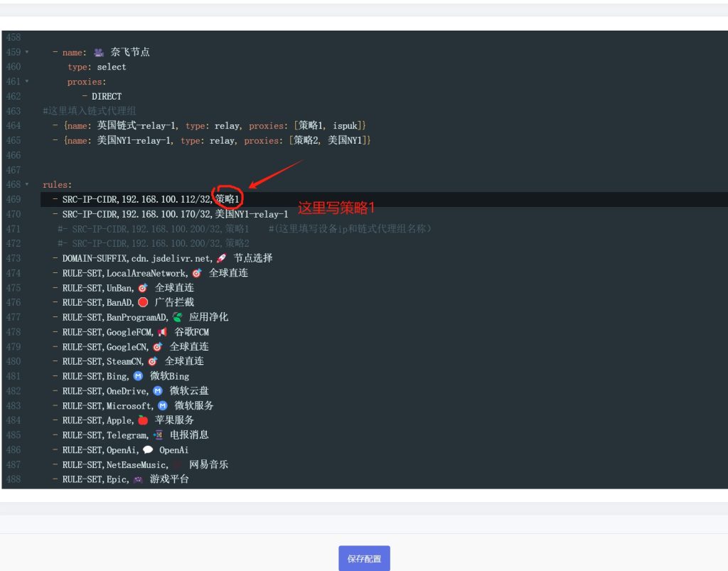Click line number 470 in the gutter
The width and height of the screenshot is (728, 571).
click(14, 214)
